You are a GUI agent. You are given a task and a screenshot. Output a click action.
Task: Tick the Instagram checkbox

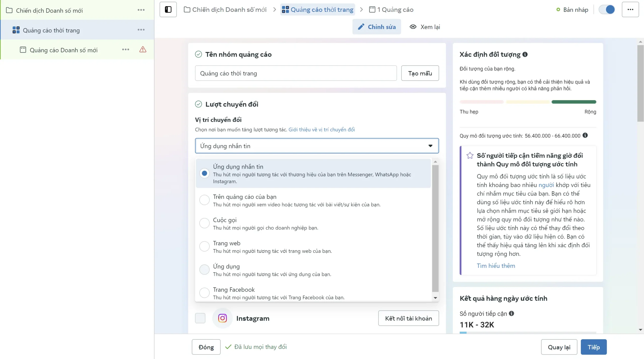point(200,318)
